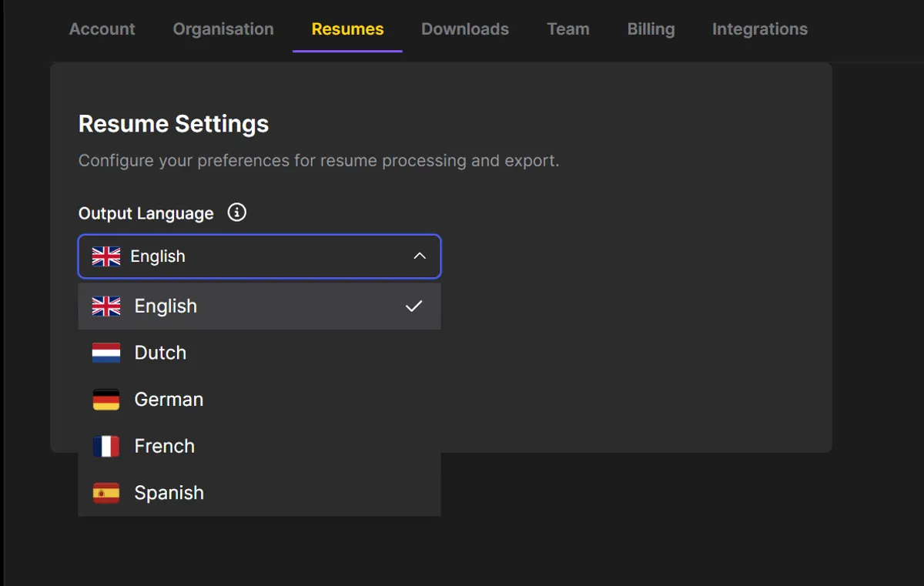Click the Dutch flag icon

tap(106, 353)
